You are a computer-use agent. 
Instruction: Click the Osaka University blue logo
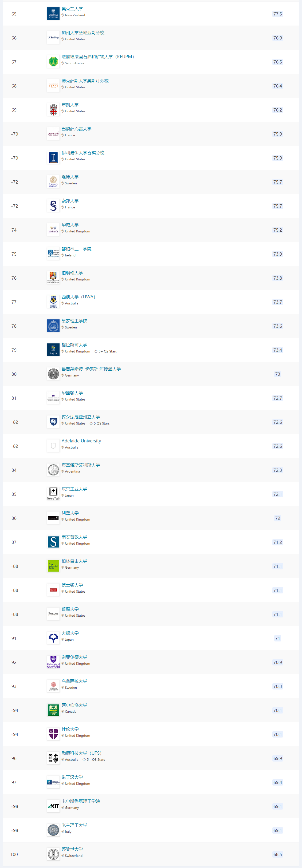click(x=53, y=638)
